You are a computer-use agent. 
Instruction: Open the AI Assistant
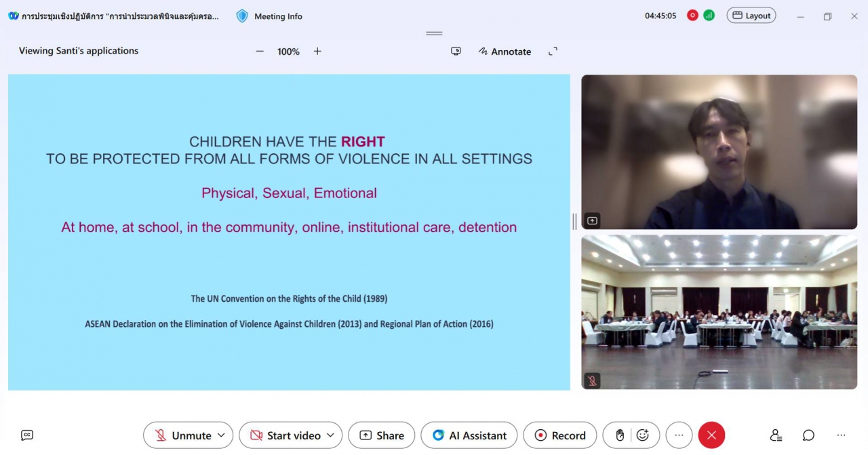(x=469, y=435)
